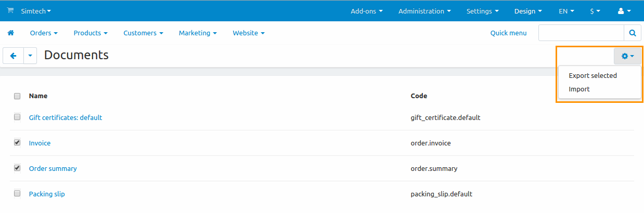644x213 pixels.
Task: Click the order.invoice code
Action: pyautogui.click(x=431, y=143)
